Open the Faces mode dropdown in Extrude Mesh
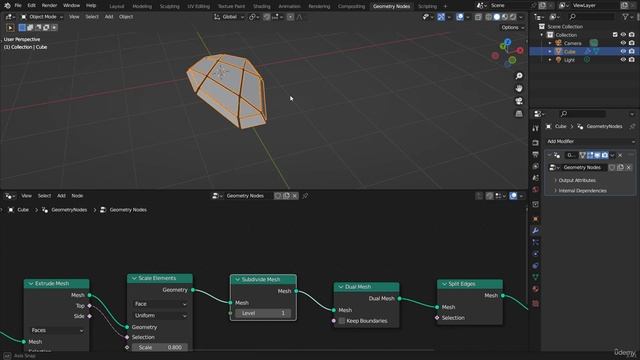The width and height of the screenshot is (640, 360). coord(57,330)
